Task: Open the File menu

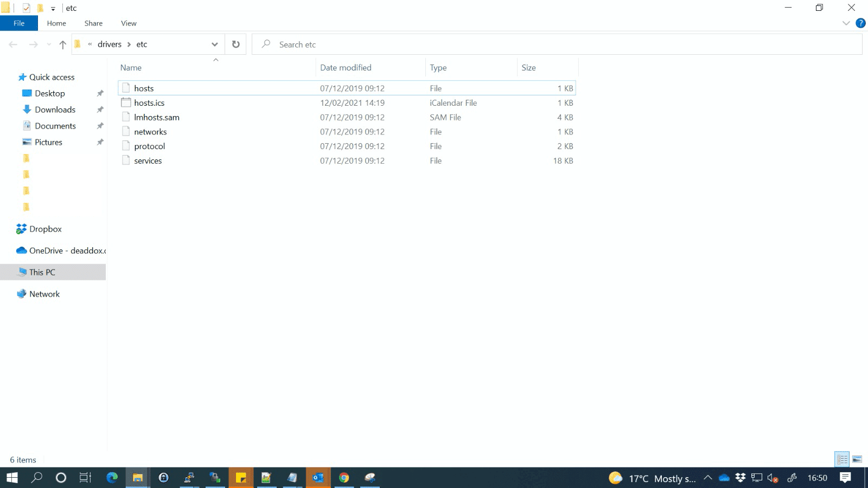Action: coord(18,23)
